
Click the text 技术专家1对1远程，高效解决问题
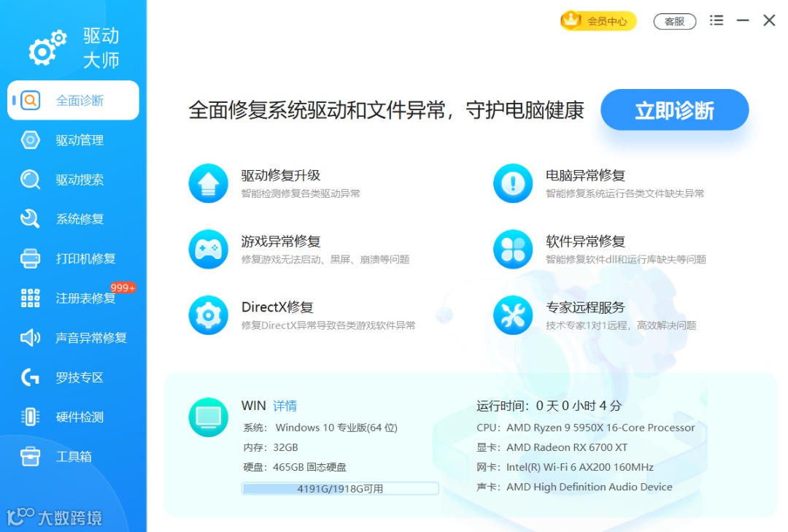coord(621,325)
